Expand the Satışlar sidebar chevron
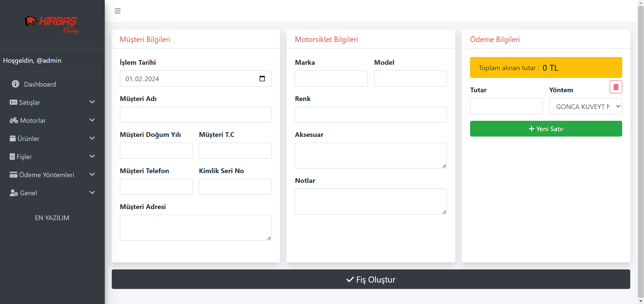This screenshot has height=304, width=644. tap(92, 102)
